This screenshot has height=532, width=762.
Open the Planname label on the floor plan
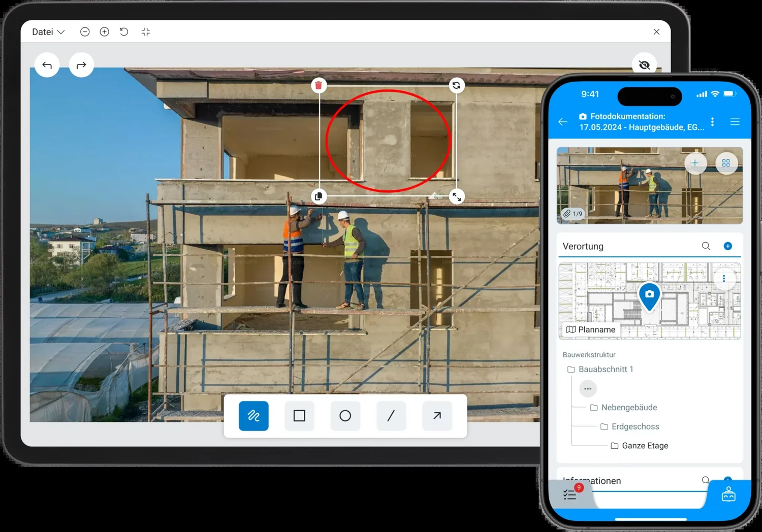(x=591, y=329)
